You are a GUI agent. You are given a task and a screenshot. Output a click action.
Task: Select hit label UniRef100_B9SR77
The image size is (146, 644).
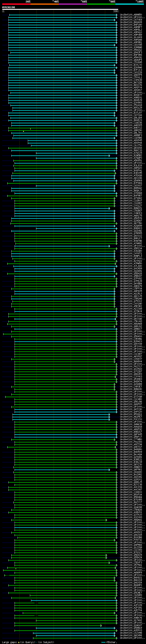coord(131,95)
